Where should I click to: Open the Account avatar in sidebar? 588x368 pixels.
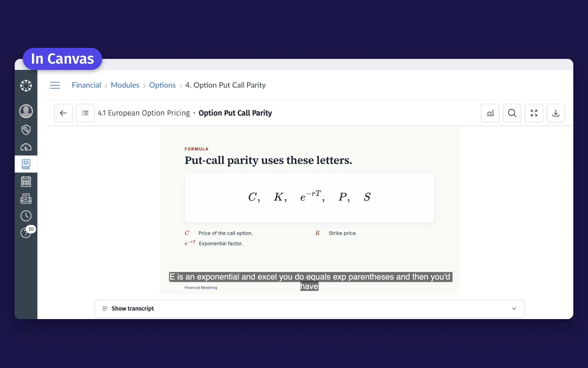[x=26, y=111]
